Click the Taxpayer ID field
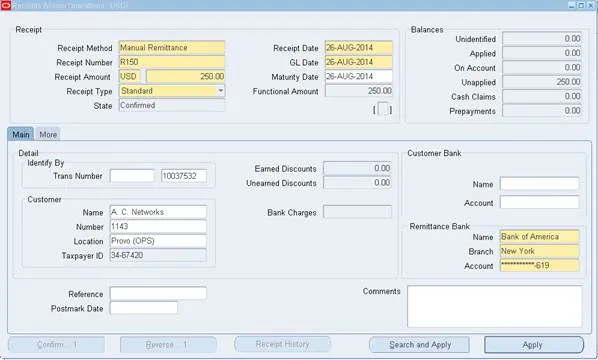Screen dimensions: 598x360 (x=158, y=256)
